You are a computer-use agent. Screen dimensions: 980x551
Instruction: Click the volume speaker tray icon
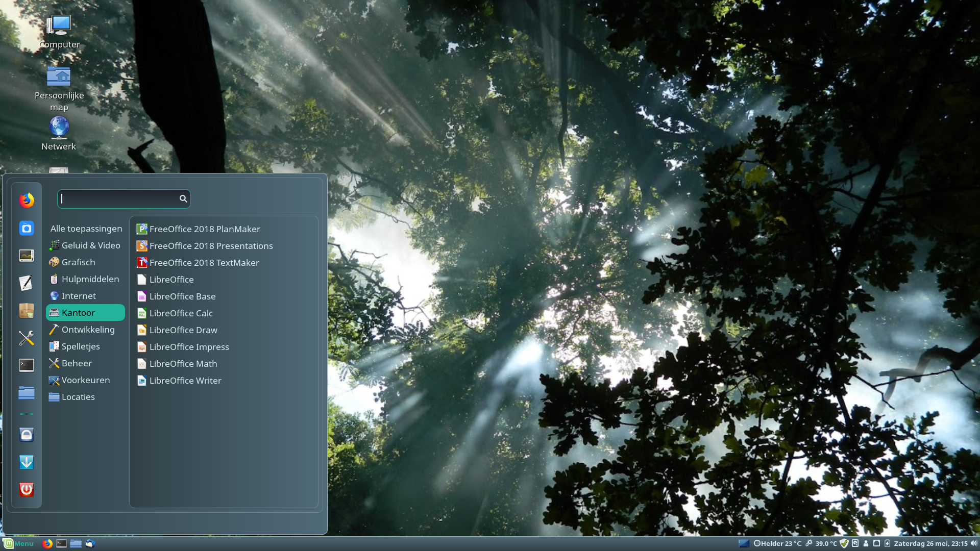pyautogui.click(x=974, y=543)
